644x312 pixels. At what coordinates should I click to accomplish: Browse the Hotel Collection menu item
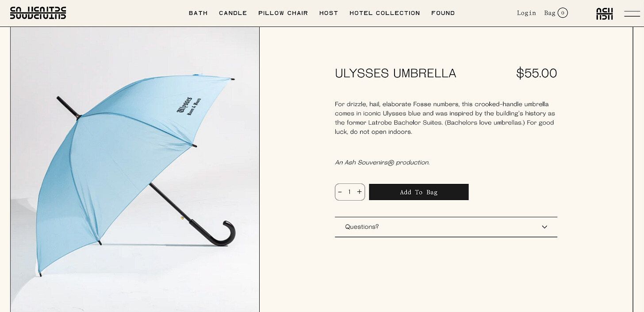coord(385,13)
